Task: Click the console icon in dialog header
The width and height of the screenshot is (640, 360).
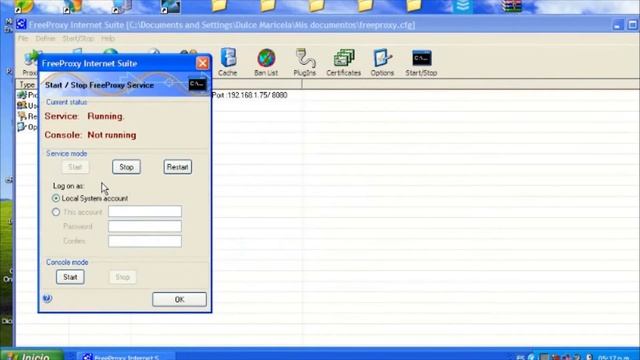Action: [198, 84]
